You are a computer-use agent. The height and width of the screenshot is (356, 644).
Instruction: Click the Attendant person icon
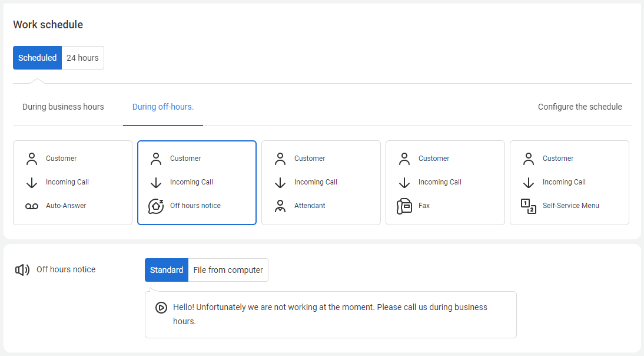coord(280,206)
